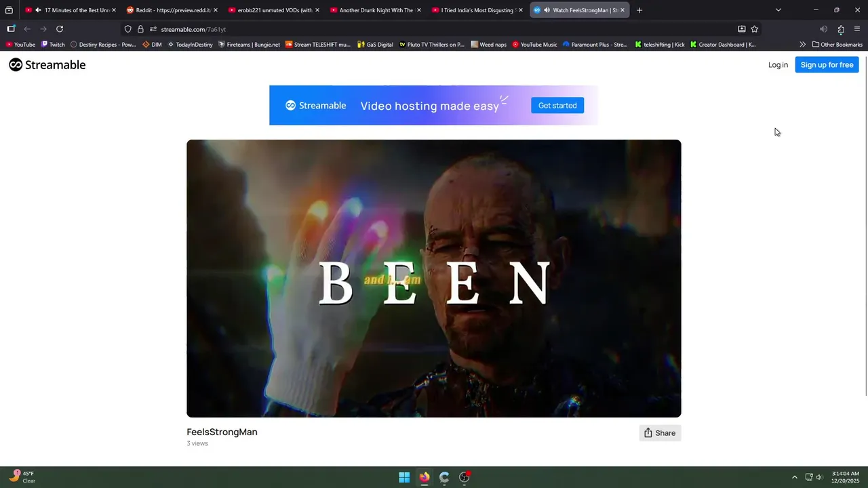Click the Log in link
Image resolution: width=868 pixels, height=488 pixels.
(x=778, y=65)
